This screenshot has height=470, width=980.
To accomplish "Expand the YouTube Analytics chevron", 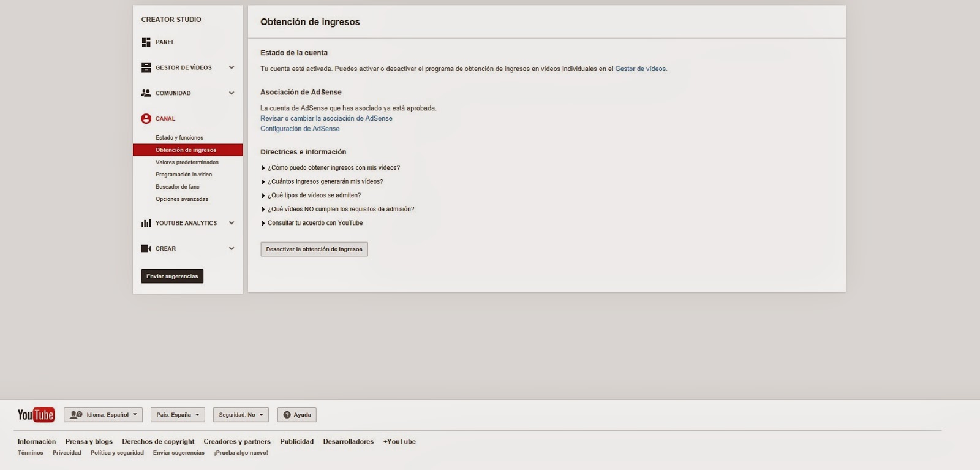I will click(x=232, y=223).
